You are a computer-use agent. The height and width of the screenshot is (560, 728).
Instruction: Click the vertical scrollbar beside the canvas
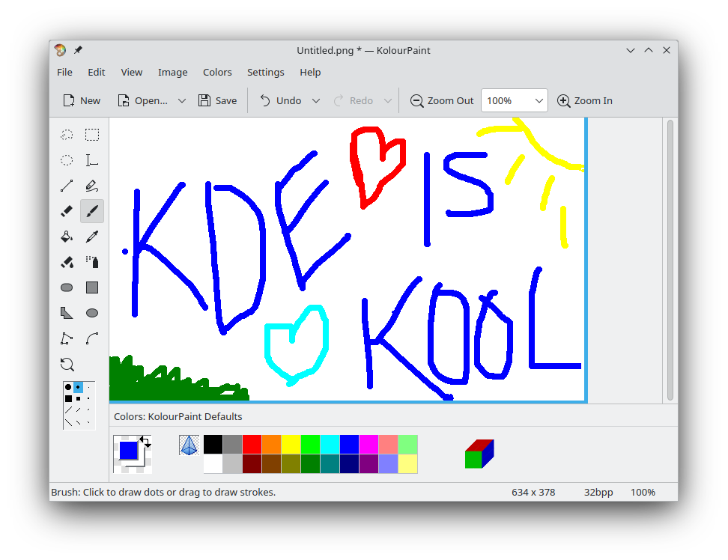click(670, 260)
